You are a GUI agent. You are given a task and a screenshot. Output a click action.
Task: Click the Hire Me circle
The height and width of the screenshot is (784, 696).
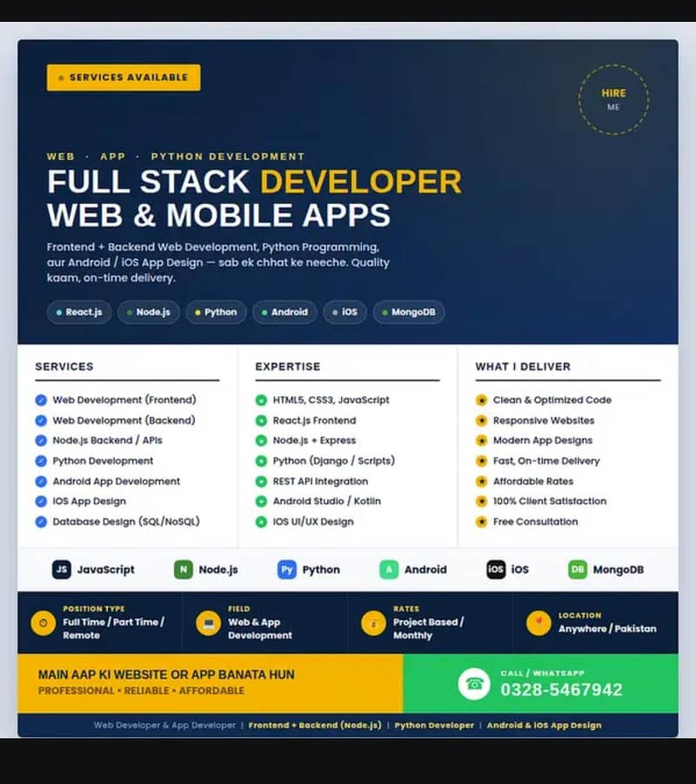click(x=613, y=99)
